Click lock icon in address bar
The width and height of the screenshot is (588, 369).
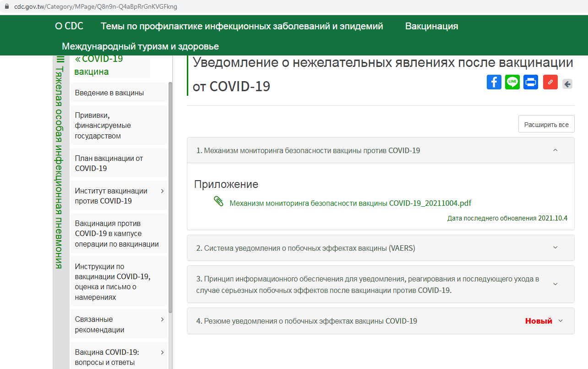[6, 7]
